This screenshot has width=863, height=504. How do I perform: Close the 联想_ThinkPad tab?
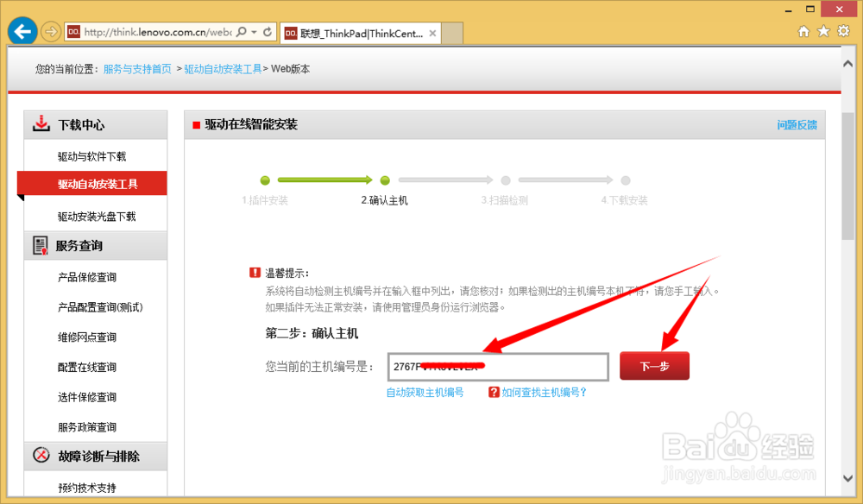coord(432,34)
